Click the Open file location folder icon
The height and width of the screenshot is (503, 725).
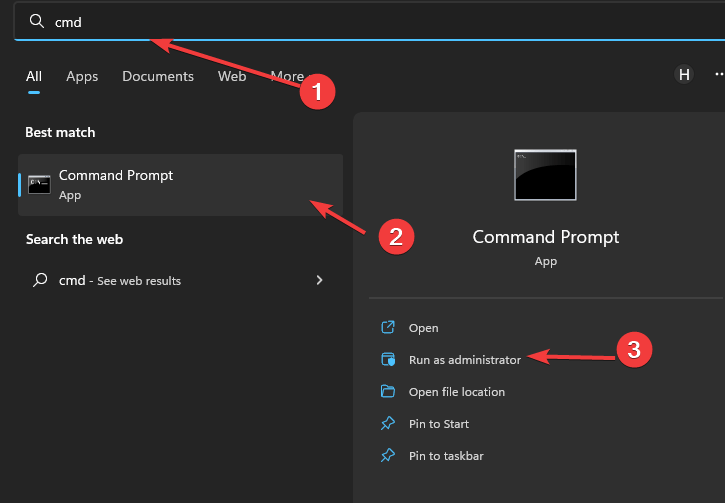tap(388, 392)
